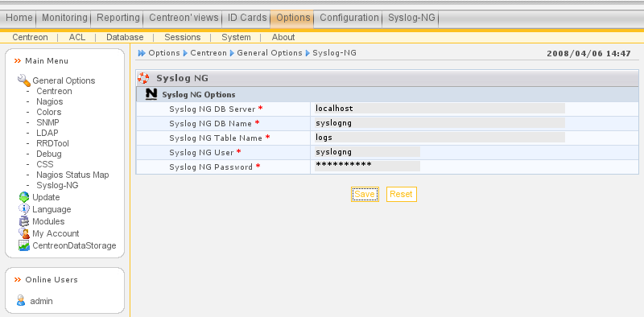Screen dimensions: 644x317
Task: Open the Sessions submenu
Action: click(x=183, y=37)
